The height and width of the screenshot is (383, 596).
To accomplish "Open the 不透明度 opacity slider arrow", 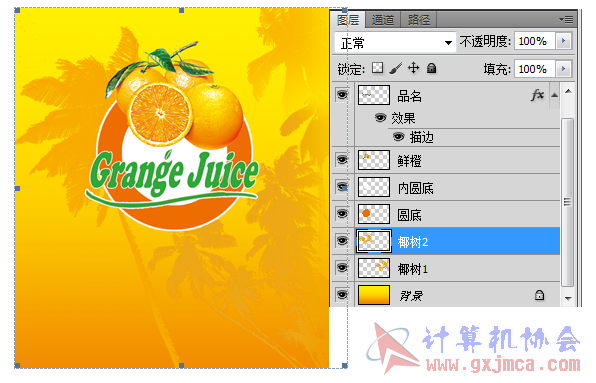I will click(x=563, y=41).
